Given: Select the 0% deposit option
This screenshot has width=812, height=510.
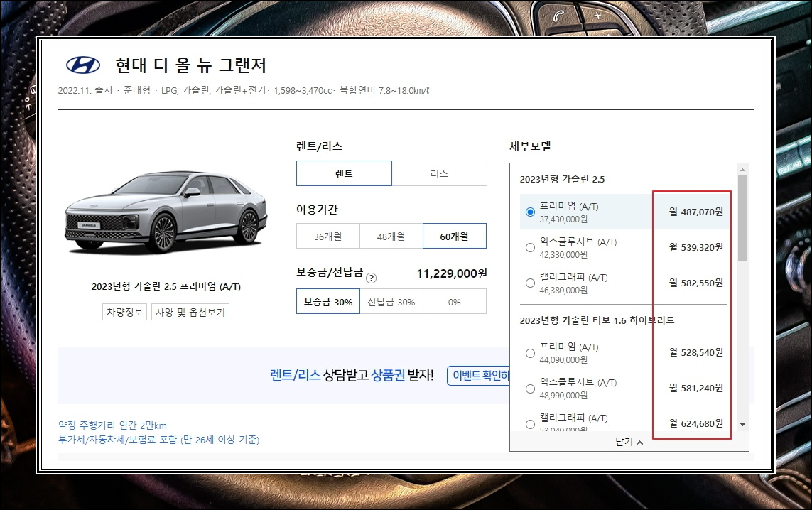Looking at the screenshot, I should (x=455, y=302).
